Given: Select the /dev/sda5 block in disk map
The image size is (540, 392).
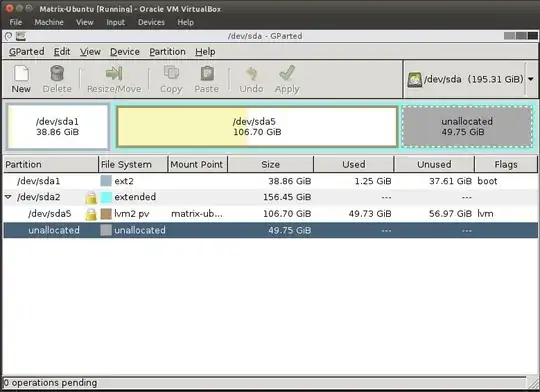Looking at the screenshot, I should (257, 127).
